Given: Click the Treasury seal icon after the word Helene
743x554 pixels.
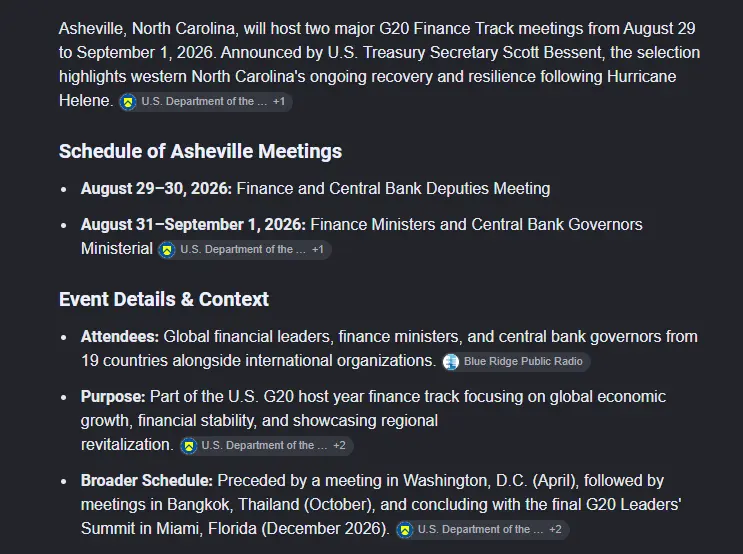Looking at the screenshot, I should coord(128,102).
